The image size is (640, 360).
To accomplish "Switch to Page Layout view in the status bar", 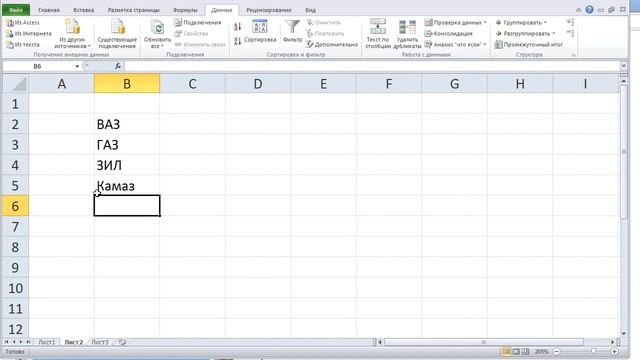I will pos(516,351).
